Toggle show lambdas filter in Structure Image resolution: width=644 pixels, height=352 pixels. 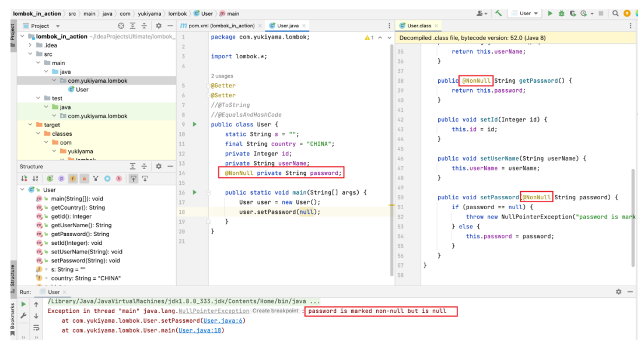[x=118, y=178]
